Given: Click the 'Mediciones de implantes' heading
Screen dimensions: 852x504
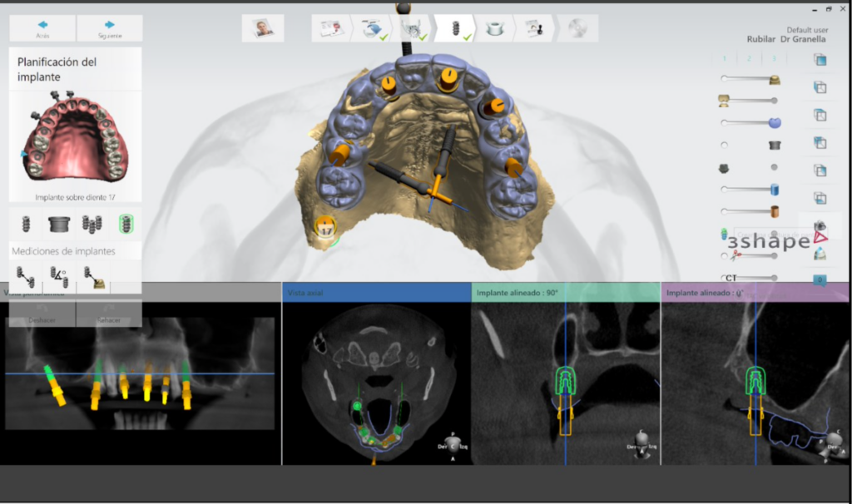Looking at the screenshot, I should [63, 251].
